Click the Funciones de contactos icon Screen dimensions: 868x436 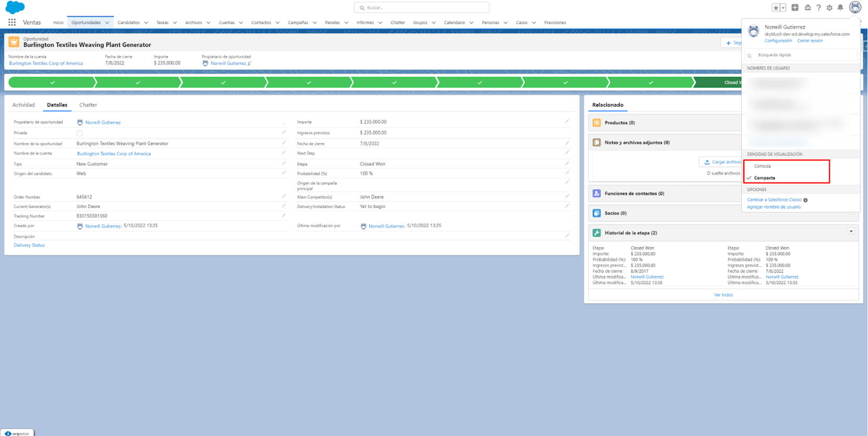[x=597, y=194]
